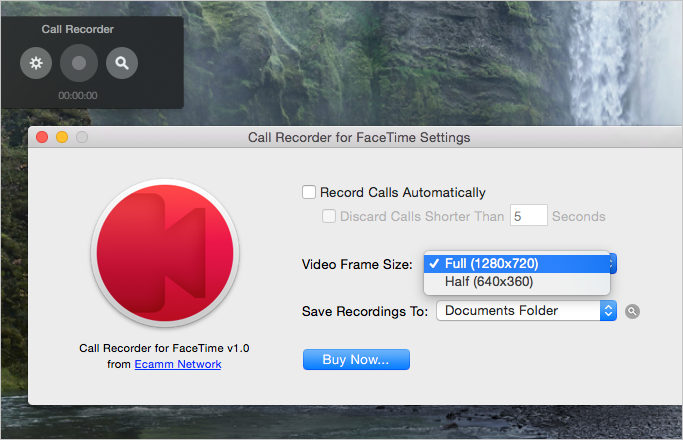Screen dimensions: 683x440
Task: Open the Ecamm Network link
Action: click(178, 364)
